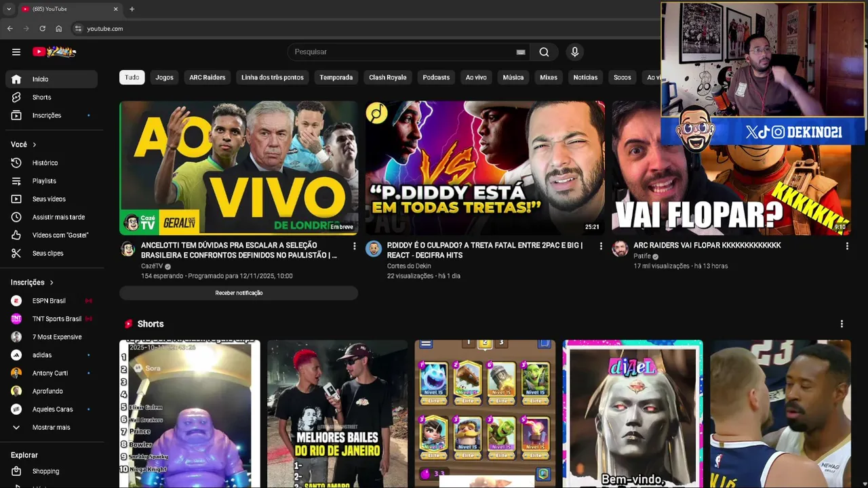Reload the page in browser
This screenshot has height=488, width=868.
[x=42, y=28]
